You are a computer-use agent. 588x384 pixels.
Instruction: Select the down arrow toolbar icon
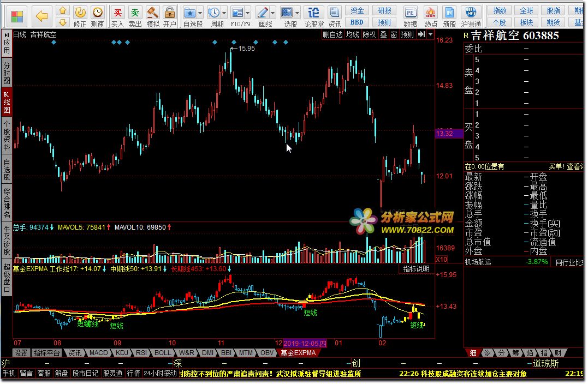point(63,22)
